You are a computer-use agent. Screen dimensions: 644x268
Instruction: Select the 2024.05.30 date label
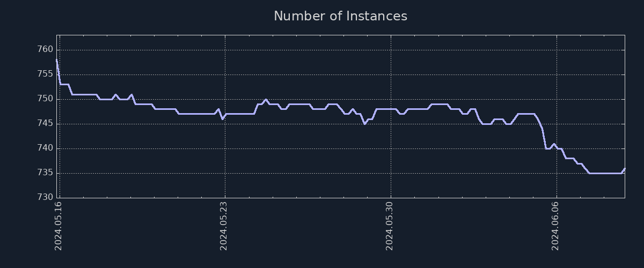pyautogui.click(x=390, y=226)
